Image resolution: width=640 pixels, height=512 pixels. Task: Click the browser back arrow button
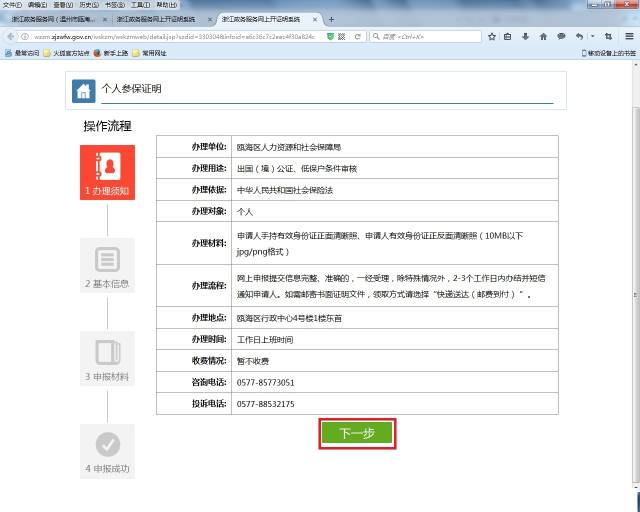(10, 37)
